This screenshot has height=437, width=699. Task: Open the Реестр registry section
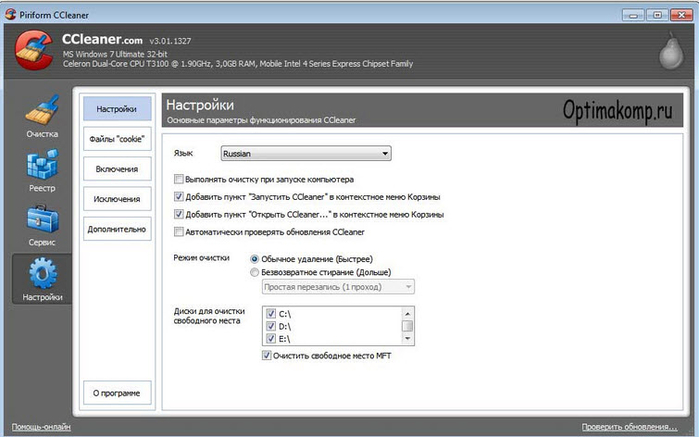[x=42, y=171]
